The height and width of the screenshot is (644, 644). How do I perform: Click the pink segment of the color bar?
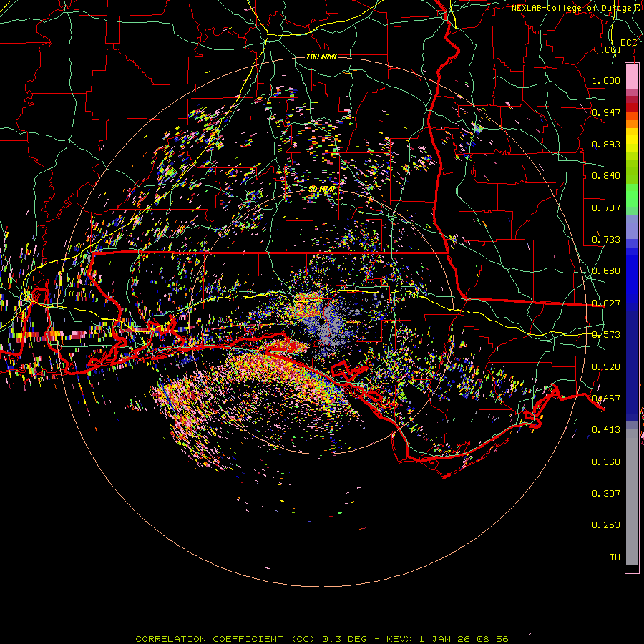632,77
